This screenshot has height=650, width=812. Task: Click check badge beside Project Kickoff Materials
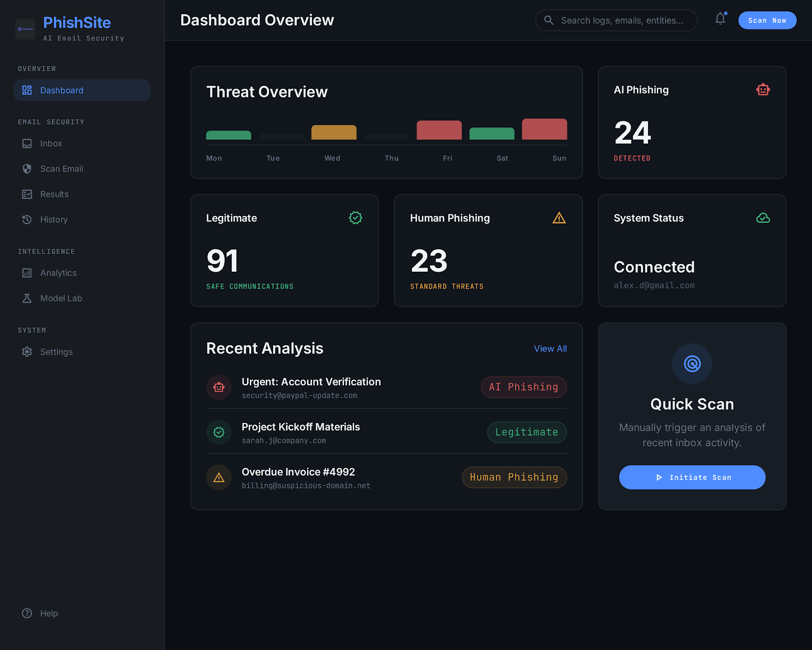[219, 432]
